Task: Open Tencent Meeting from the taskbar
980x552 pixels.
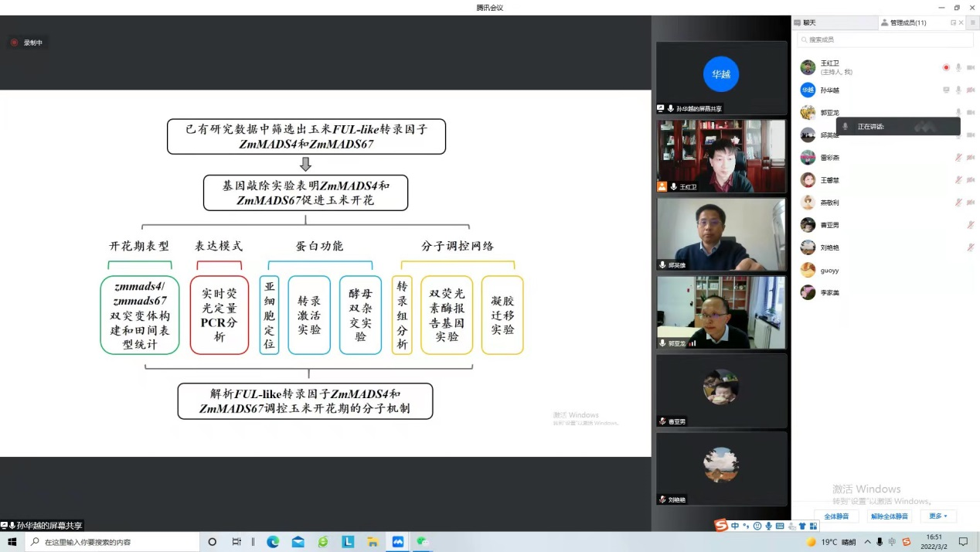Action: coord(398,542)
